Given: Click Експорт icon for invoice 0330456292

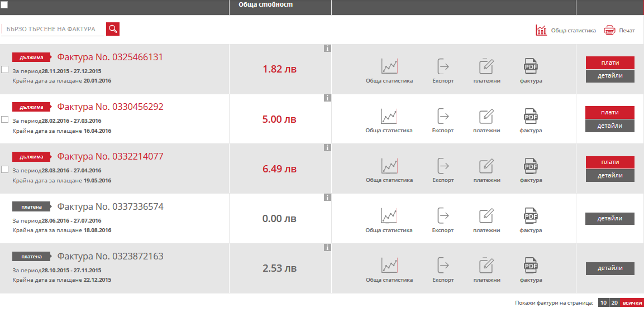Looking at the screenshot, I should coord(443,116).
